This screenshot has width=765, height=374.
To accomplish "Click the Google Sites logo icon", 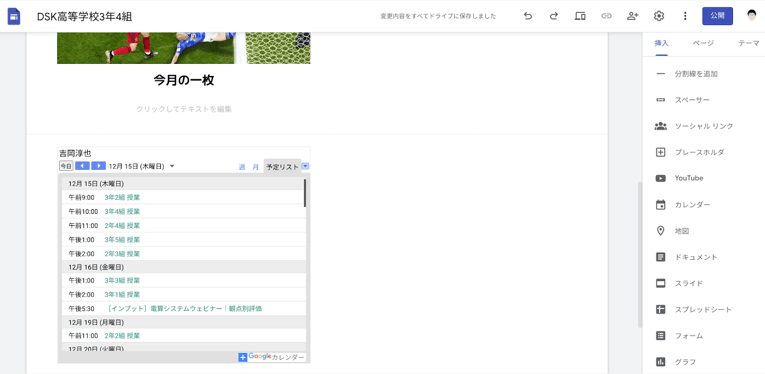I will tap(14, 17).
